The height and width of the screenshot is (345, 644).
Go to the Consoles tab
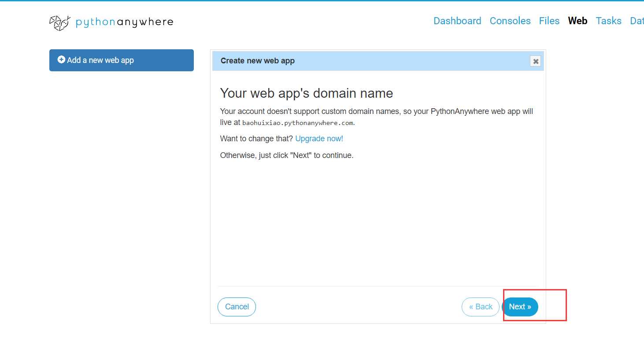(510, 21)
